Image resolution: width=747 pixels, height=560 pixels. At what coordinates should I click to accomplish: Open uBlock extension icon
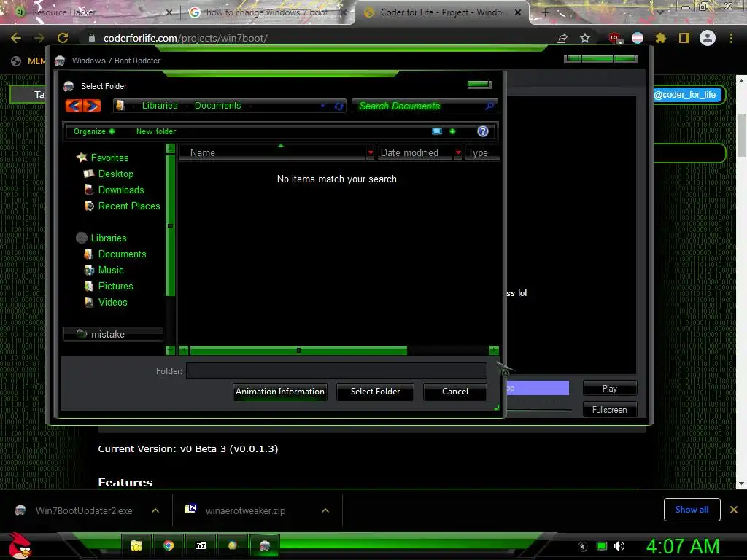615,38
